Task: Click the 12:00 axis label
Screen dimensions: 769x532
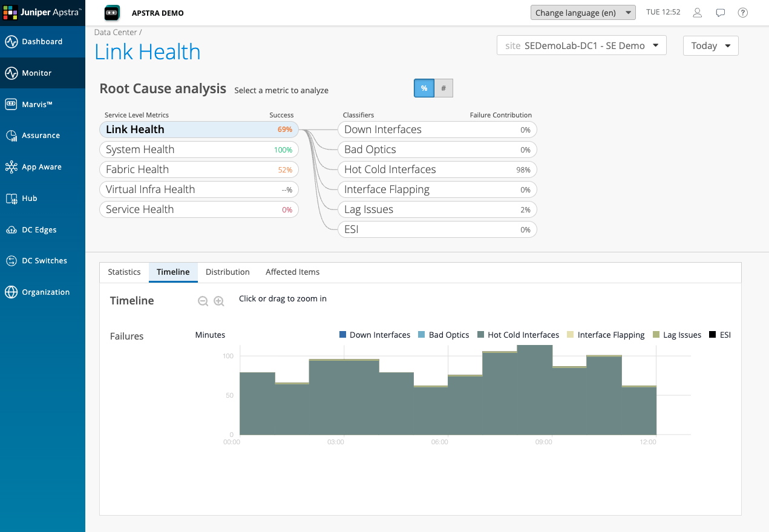Action: (648, 442)
